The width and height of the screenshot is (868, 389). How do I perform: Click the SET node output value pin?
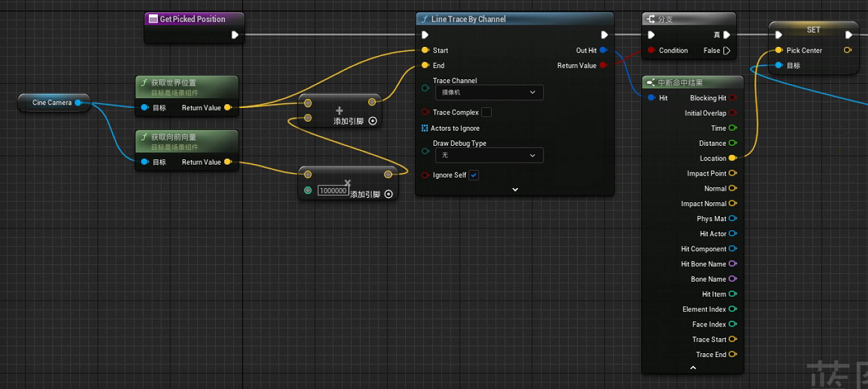click(847, 50)
